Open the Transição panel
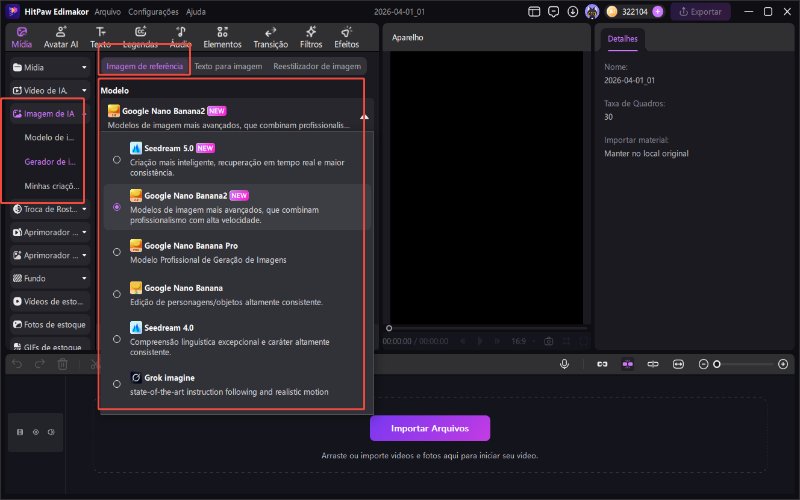The width and height of the screenshot is (800, 500). (270, 38)
